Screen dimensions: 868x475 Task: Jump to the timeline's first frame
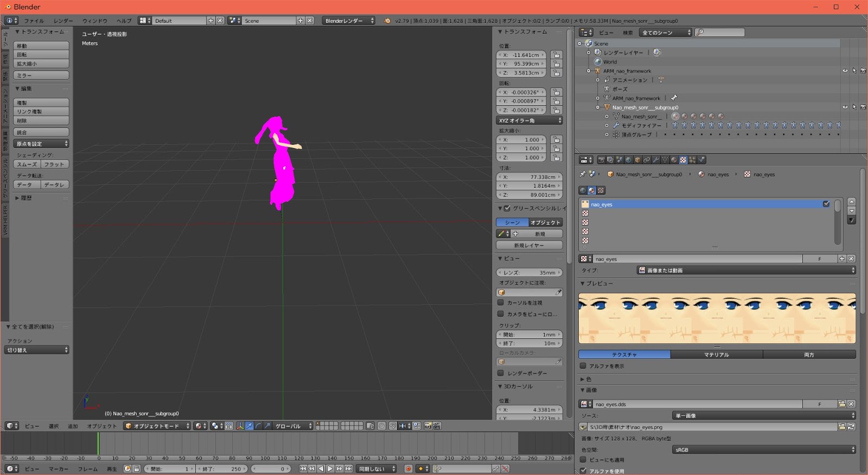coord(303,469)
